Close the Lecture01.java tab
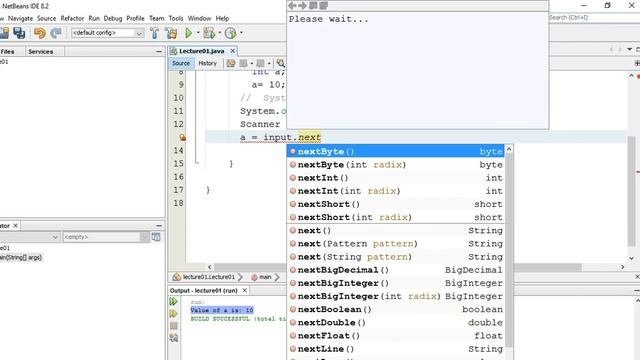The image size is (640, 360). [x=233, y=51]
